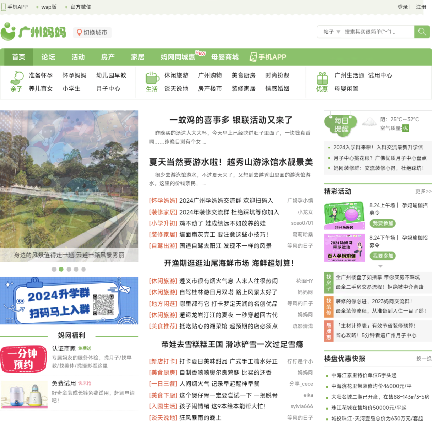432x432 pixels.
Task: Click 换一换 beside 楼盘优惠快报
Action: [x=424, y=359]
